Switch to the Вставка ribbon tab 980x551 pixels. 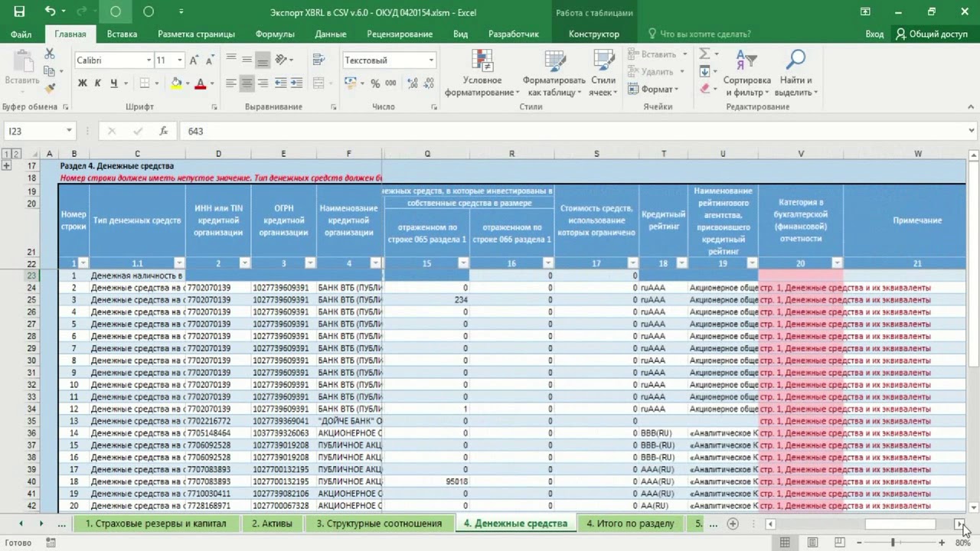click(x=122, y=34)
